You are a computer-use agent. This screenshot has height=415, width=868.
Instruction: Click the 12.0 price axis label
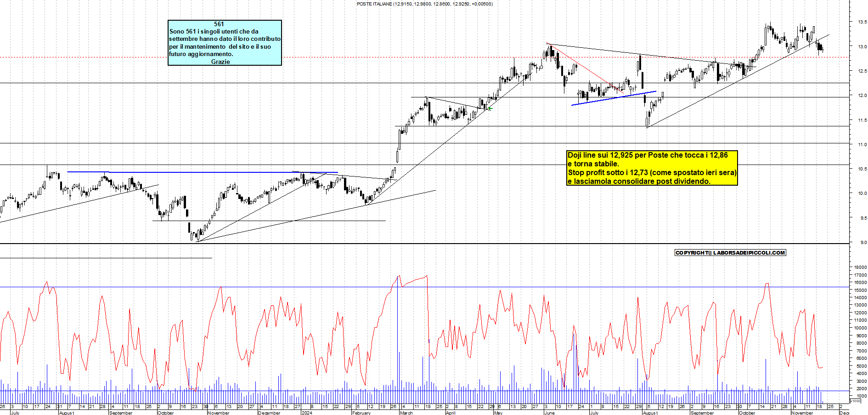coord(862,95)
